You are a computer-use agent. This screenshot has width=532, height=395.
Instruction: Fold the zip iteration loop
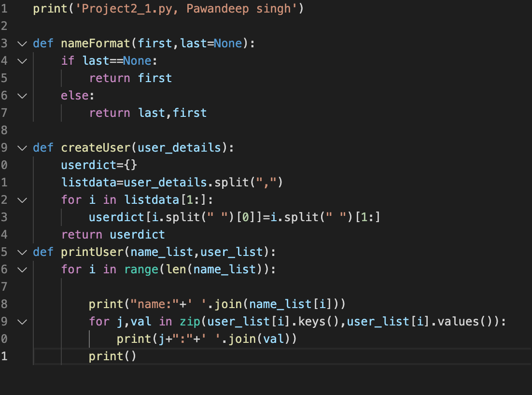[x=22, y=321]
